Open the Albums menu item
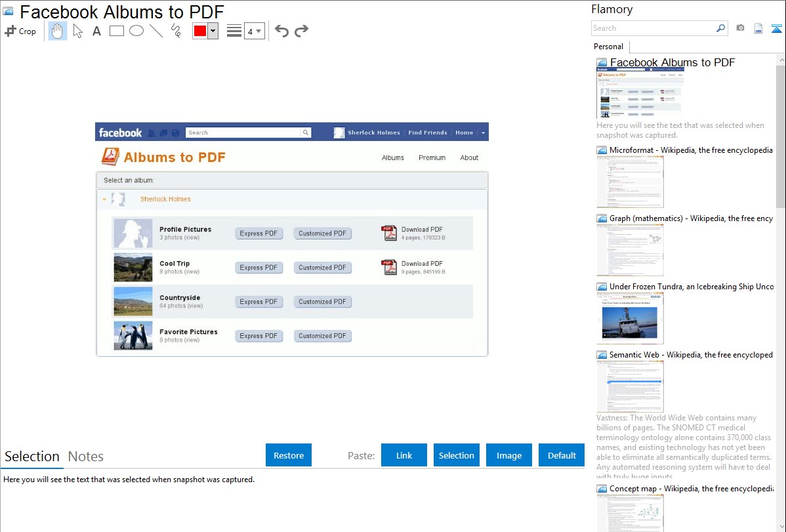 392,157
